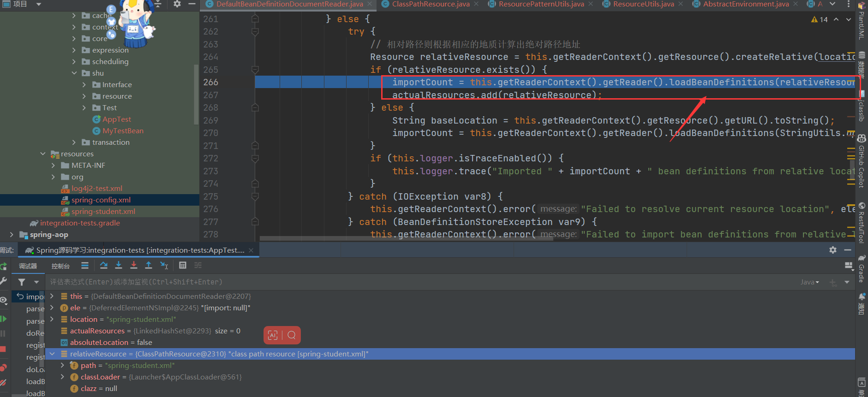Open Evaluate Expression calculator icon

pyautogui.click(x=183, y=265)
